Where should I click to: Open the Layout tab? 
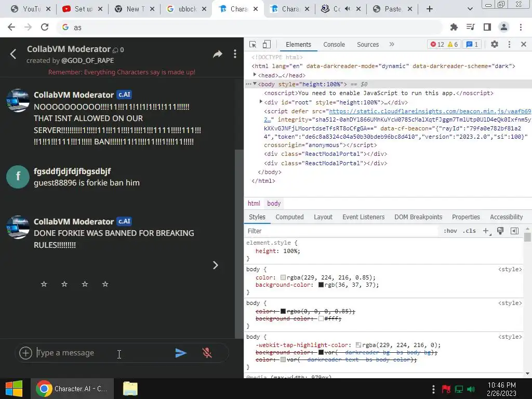click(x=323, y=217)
